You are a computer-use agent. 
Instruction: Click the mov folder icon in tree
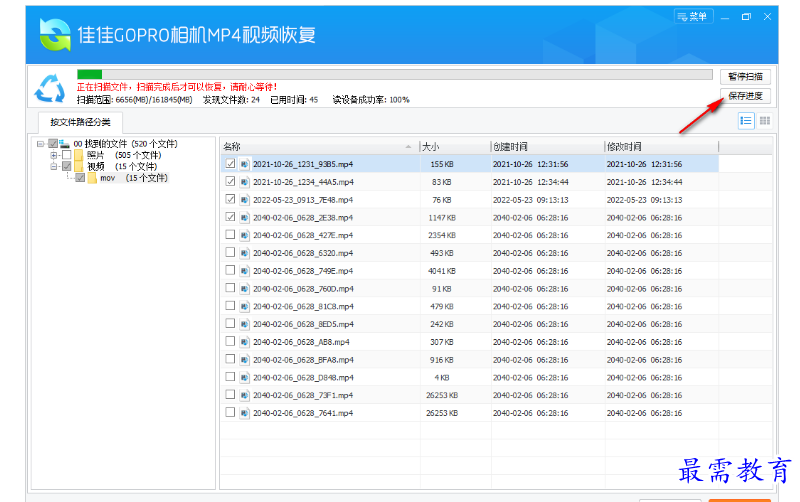click(91, 178)
